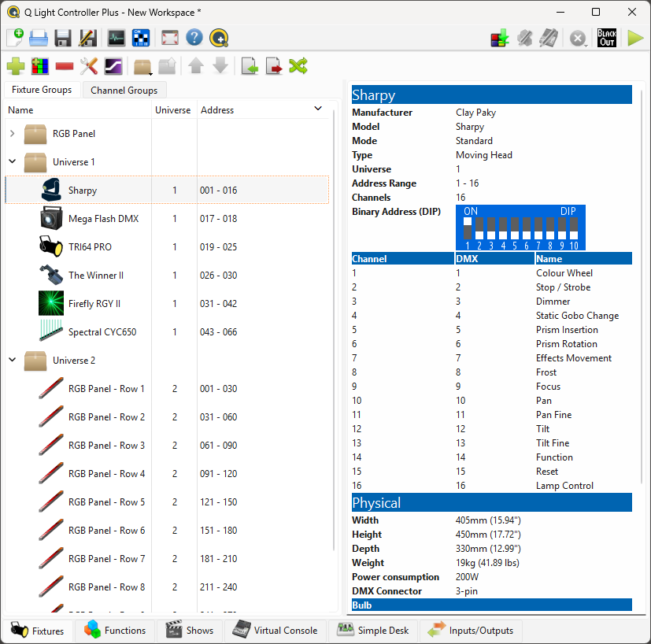Open the DMX address tool
This screenshot has width=651, height=644.
[x=141, y=38]
